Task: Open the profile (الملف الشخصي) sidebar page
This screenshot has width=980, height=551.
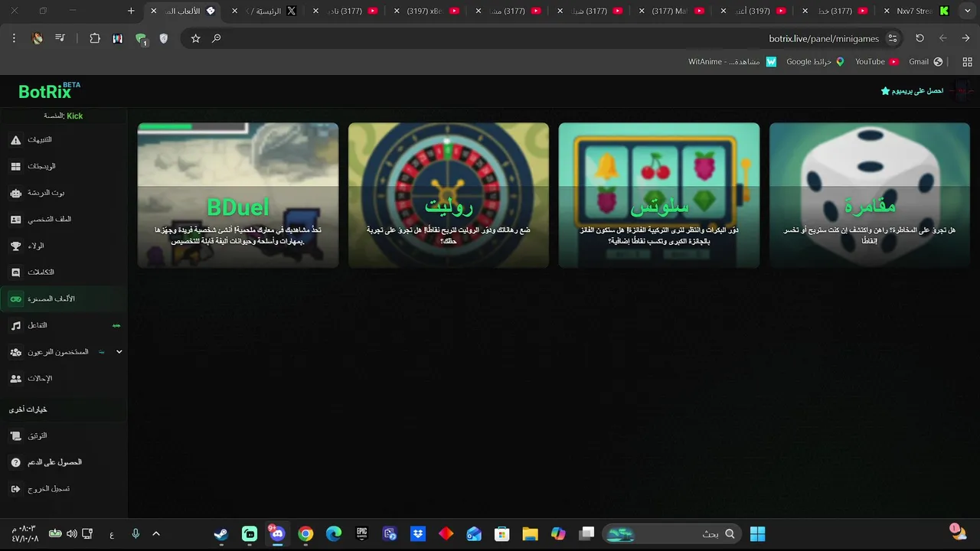Action: click(x=64, y=220)
